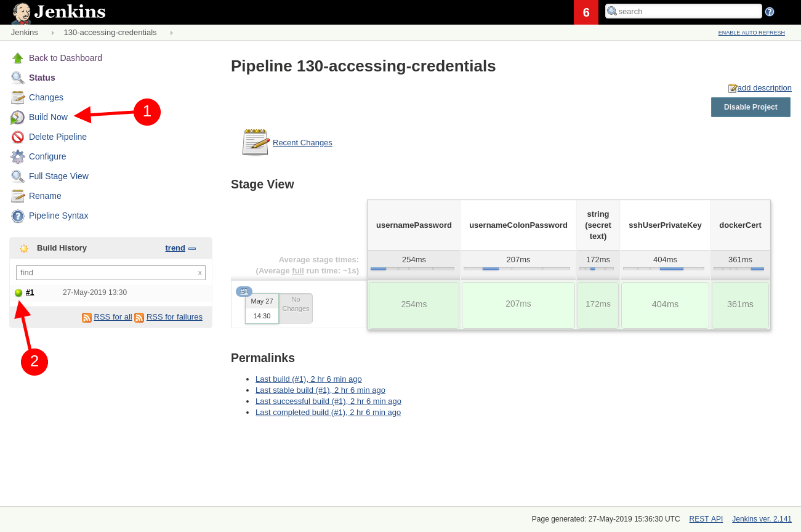
Task: Open the Jenkins ver. 2.141 link
Action: (x=762, y=519)
